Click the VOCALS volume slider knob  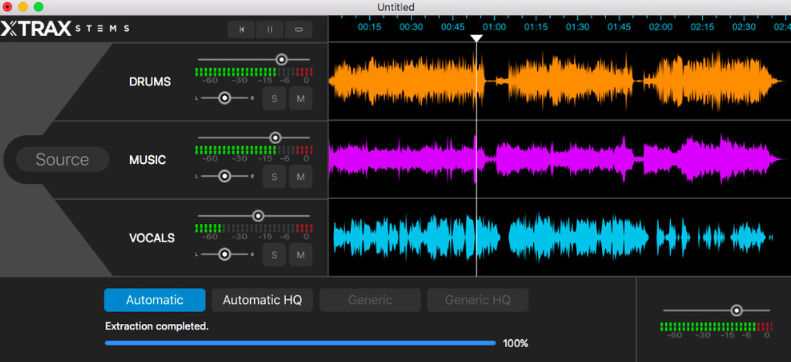(x=258, y=216)
